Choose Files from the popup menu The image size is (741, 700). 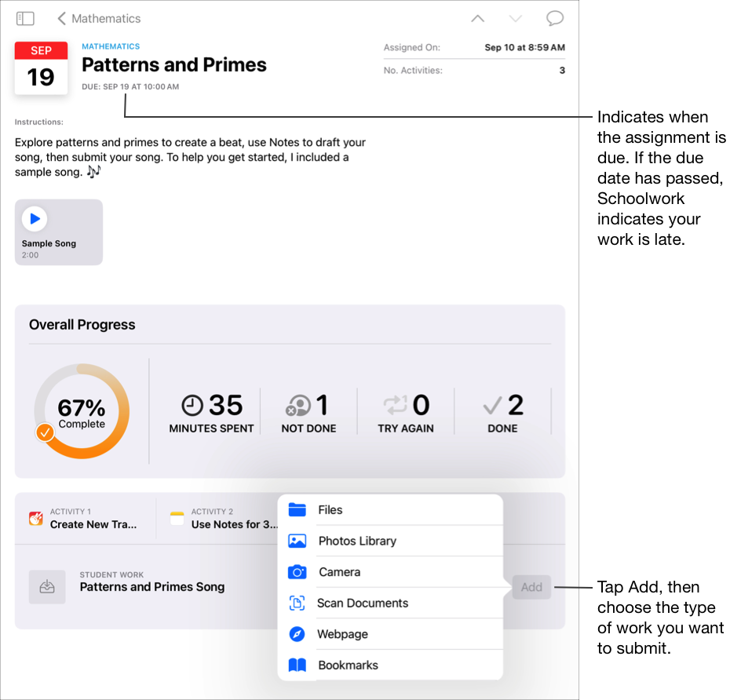[x=330, y=510]
